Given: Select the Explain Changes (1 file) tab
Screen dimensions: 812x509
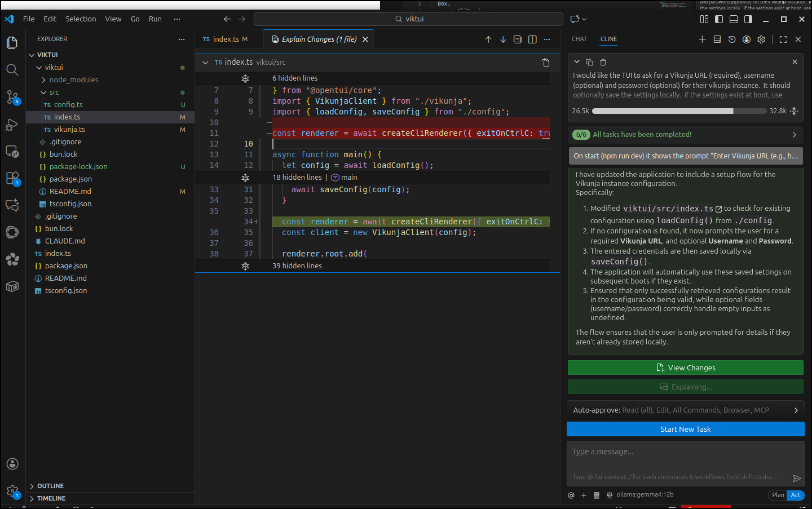Looking at the screenshot, I should [x=319, y=39].
